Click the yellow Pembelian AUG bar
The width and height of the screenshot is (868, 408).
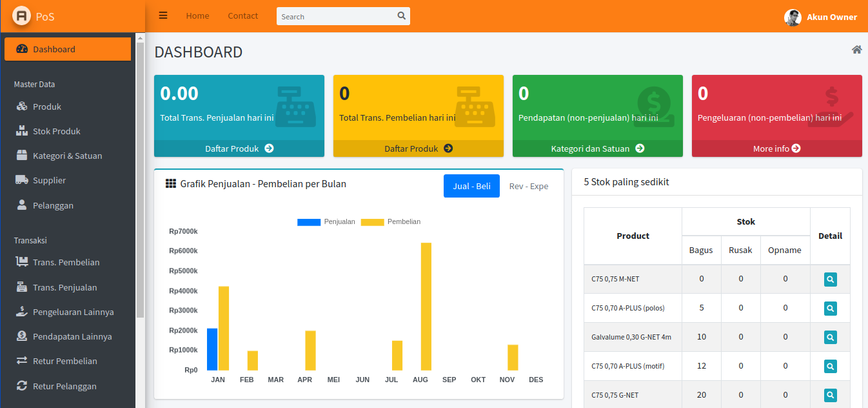[426, 307]
